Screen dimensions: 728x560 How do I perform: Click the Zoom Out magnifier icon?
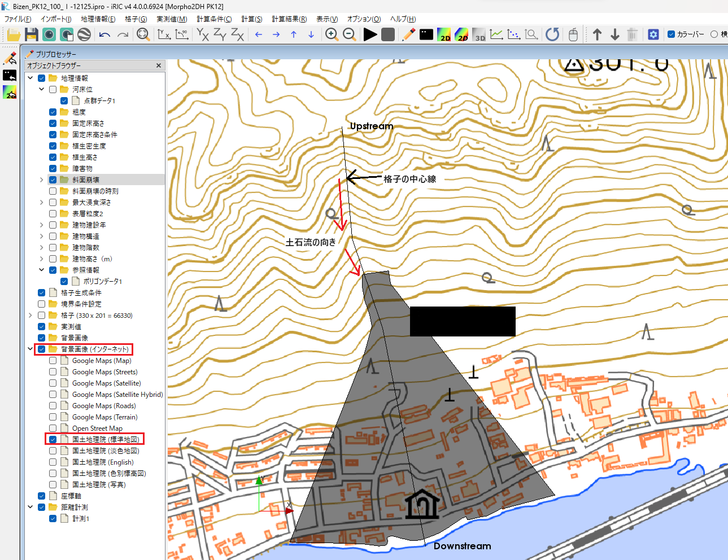point(350,34)
